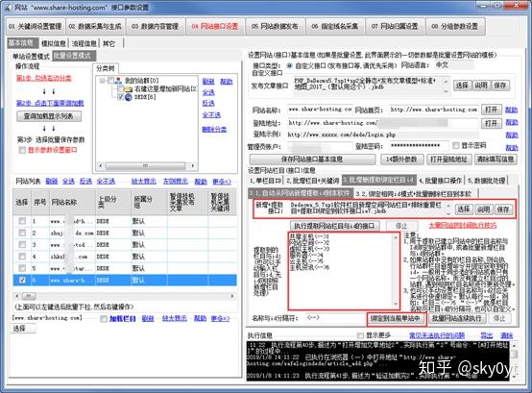The image size is (532, 393).
Task: Switch to 批量设置模式 tab
Action: tap(74, 56)
